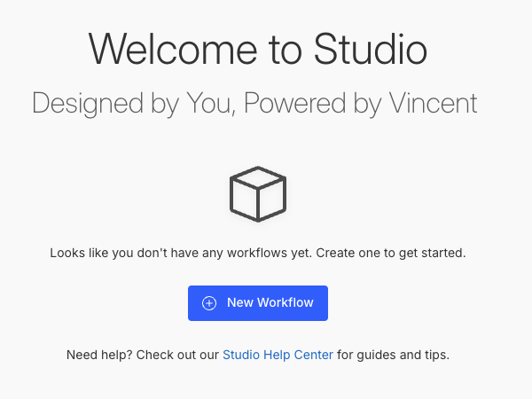Click the New Workflow label text
The width and height of the screenshot is (532, 399).
(x=270, y=303)
